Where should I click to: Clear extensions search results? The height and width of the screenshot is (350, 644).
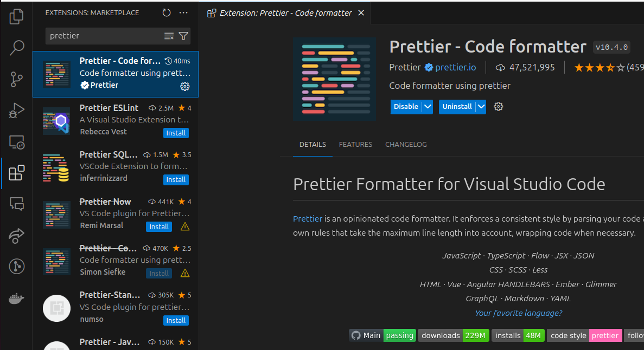click(x=169, y=36)
